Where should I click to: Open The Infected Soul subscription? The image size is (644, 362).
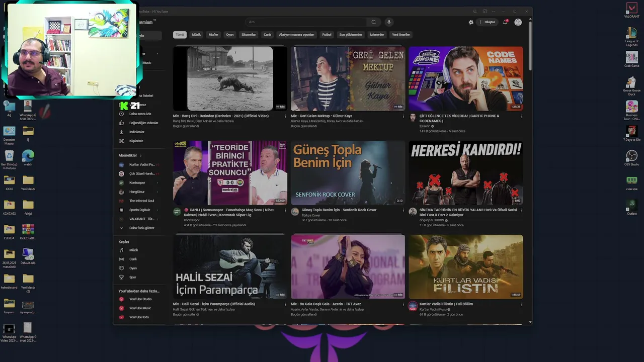point(139,201)
